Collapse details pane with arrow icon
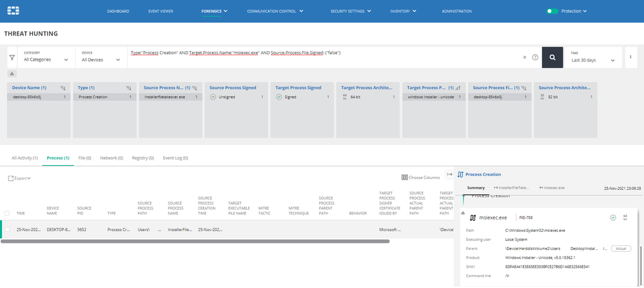This screenshot has height=288, width=644. click(450, 174)
